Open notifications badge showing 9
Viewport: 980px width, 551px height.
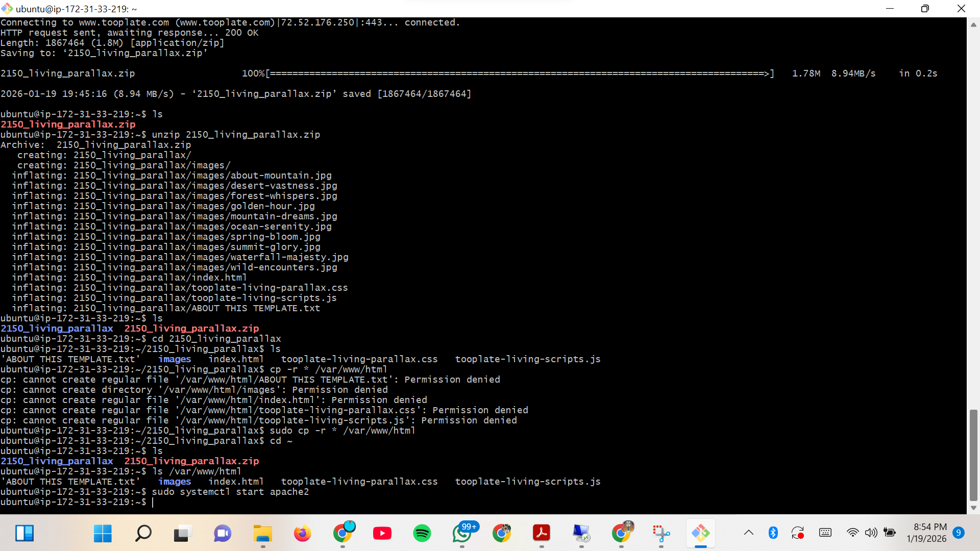959,533
